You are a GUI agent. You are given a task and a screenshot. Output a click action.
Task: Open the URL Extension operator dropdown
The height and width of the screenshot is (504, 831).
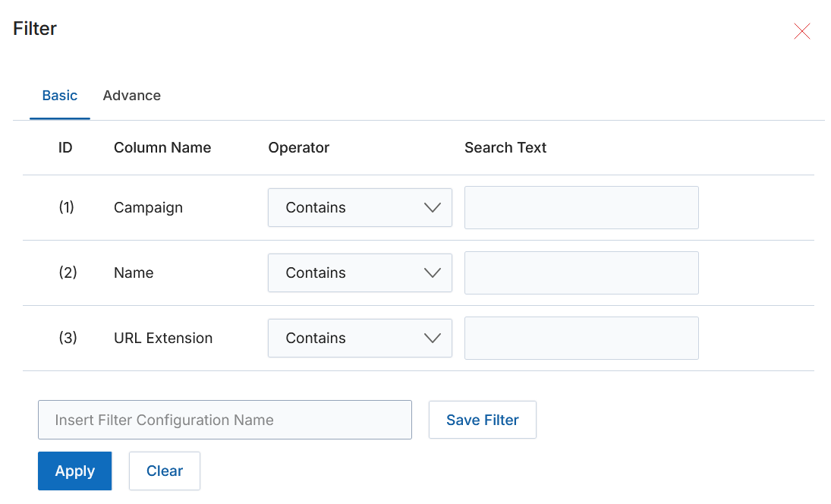click(x=360, y=338)
